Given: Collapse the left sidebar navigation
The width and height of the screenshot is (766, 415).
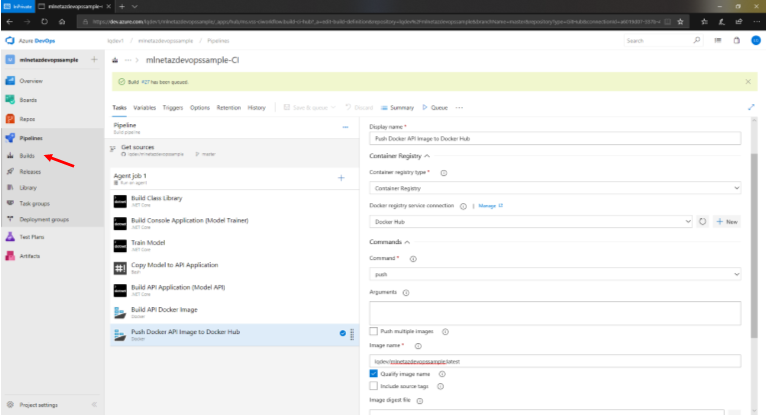Looking at the screenshot, I should 94,405.
